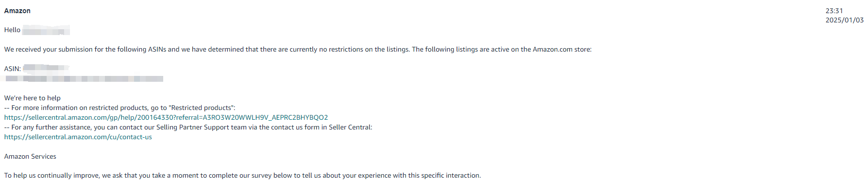This screenshot has width=868, height=184.
Task: Click the 23:31 message timestamp
Action: pos(834,11)
